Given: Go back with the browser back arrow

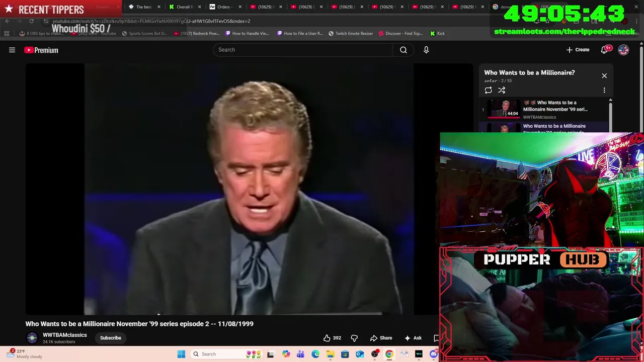Looking at the screenshot, I should pyautogui.click(x=7, y=21).
